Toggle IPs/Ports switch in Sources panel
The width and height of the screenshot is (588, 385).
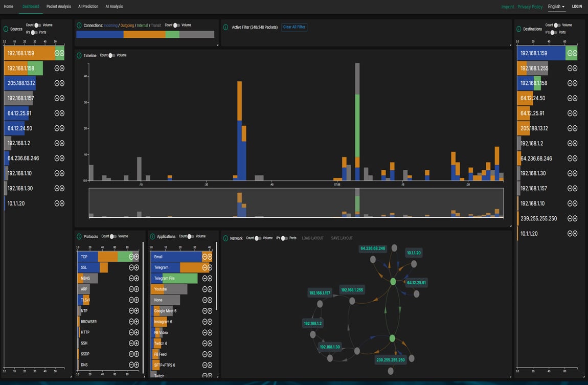tap(35, 32)
